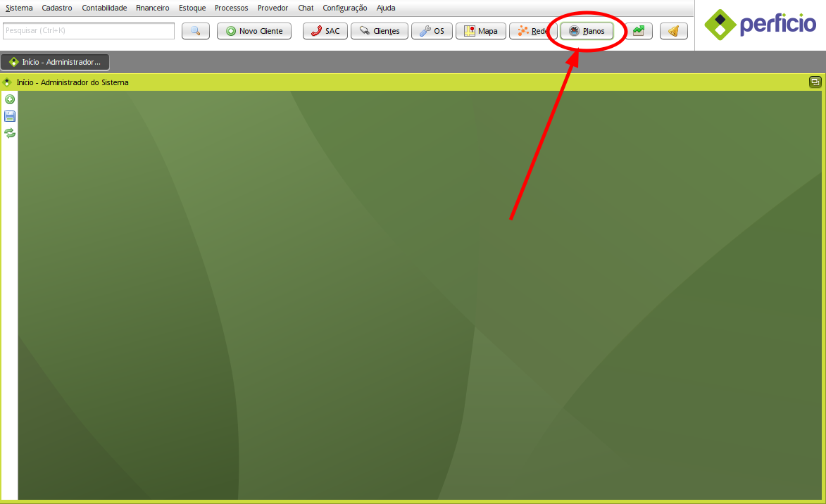Open the OS wrench button
The image size is (826, 504).
pyautogui.click(x=432, y=31)
